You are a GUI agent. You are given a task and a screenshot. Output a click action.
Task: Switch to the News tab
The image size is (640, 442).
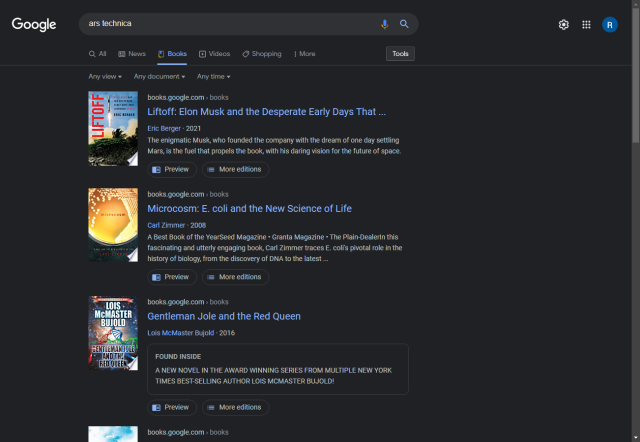(132, 54)
